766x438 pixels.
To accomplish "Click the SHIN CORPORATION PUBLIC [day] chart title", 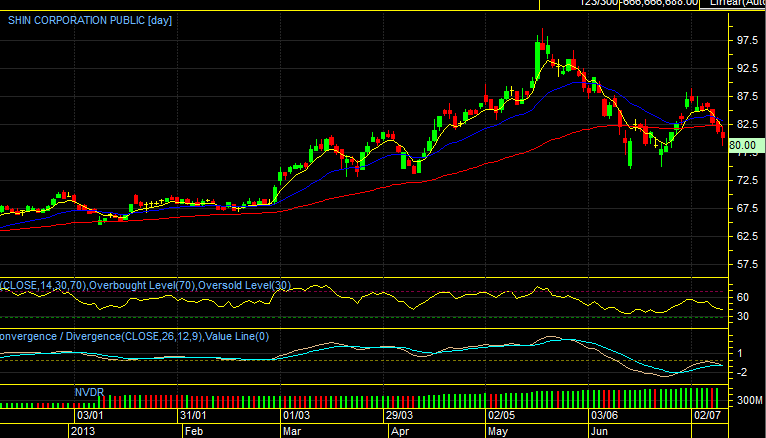I will (90, 21).
